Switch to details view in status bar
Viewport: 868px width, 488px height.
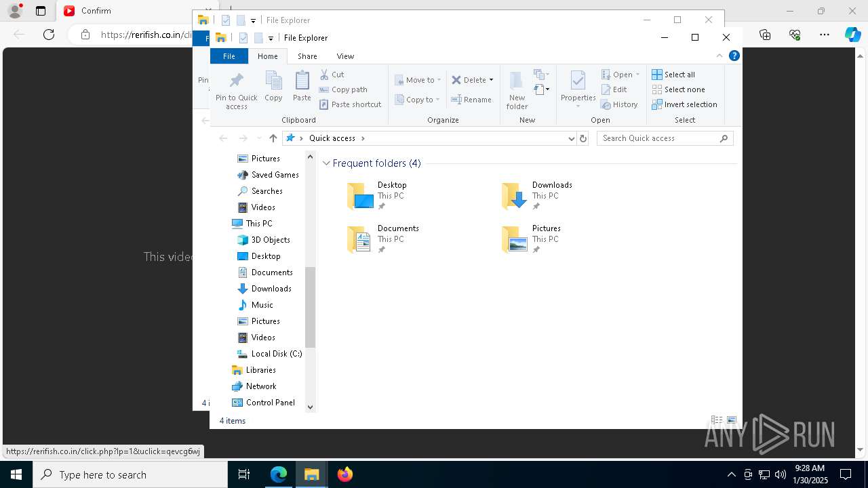pyautogui.click(x=716, y=420)
